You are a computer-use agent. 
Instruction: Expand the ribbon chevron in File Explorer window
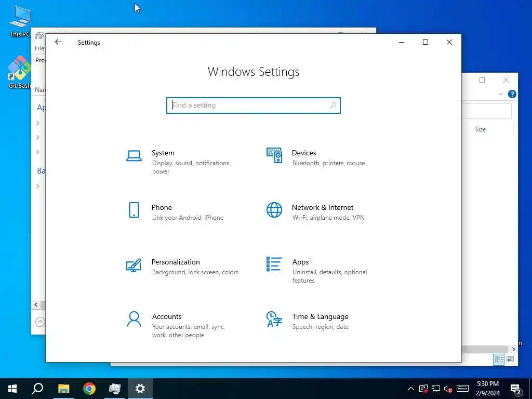coord(500,94)
